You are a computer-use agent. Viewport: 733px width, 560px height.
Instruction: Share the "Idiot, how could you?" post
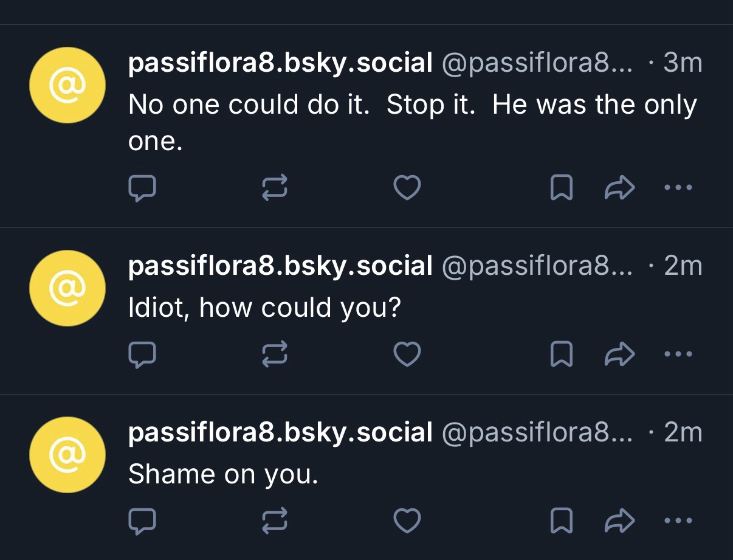coord(619,354)
